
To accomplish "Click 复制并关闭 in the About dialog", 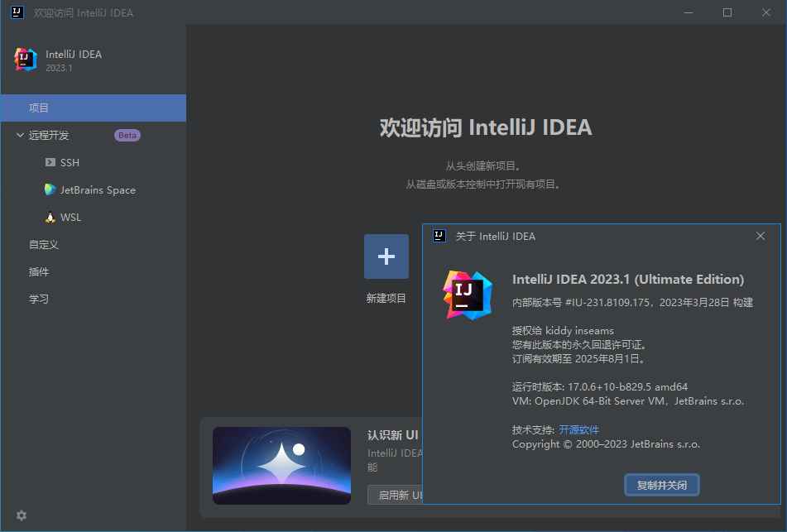I will [x=661, y=485].
